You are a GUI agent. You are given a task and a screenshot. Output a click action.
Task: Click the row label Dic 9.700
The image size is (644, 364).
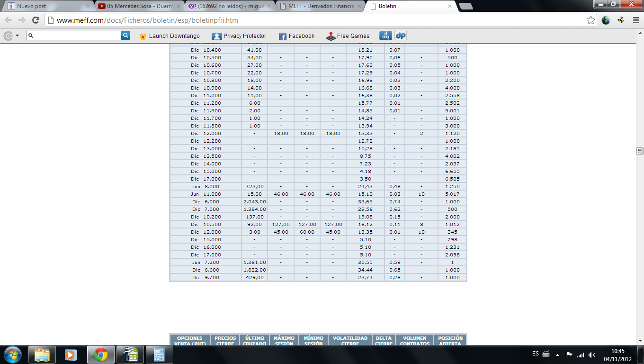pos(206,277)
